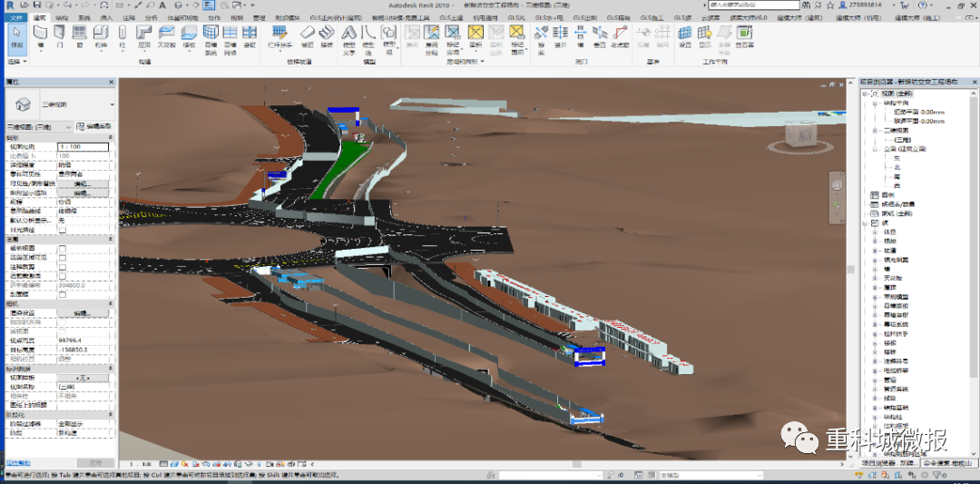Switch to the Annotate (注释) ribbon tab
The width and height of the screenshot is (980, 484).
tap(129, 17)
